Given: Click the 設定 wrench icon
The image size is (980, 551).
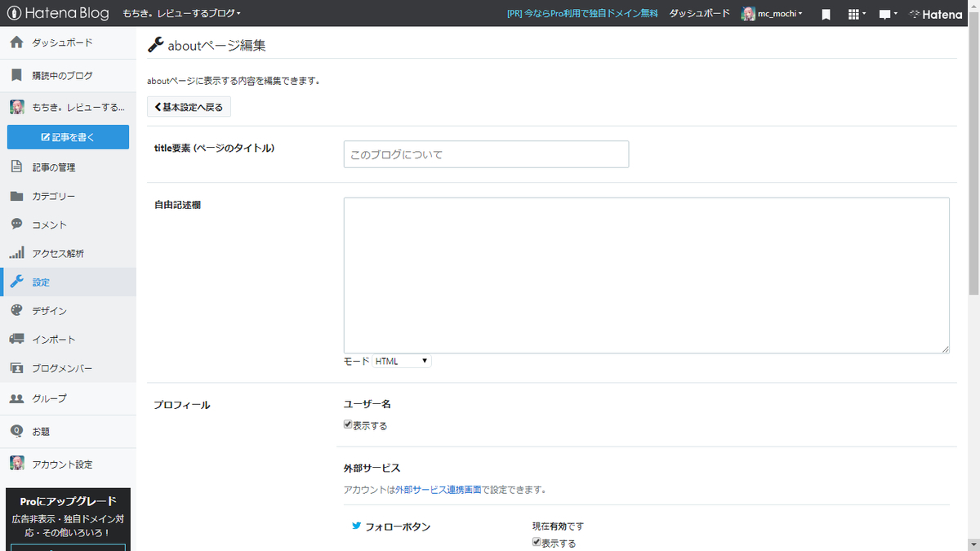Looking at the screenshot, I should pyautogui.click(x=18, y=282).
